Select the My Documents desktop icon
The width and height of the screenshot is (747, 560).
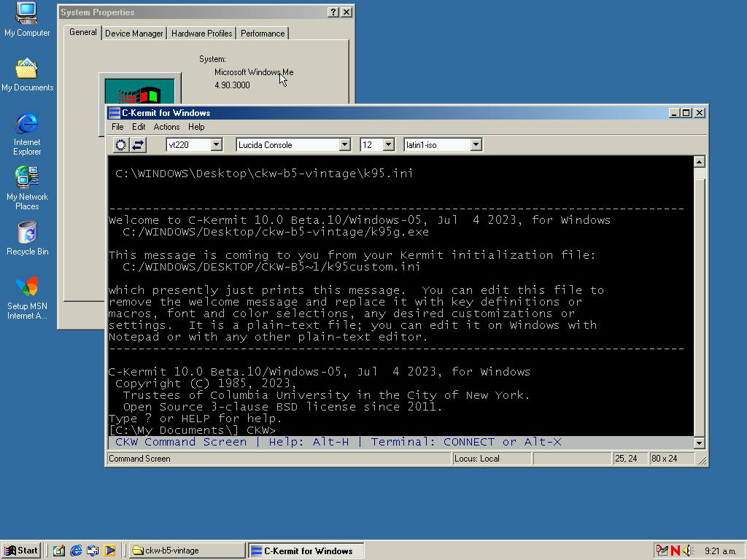pos(27,75)
